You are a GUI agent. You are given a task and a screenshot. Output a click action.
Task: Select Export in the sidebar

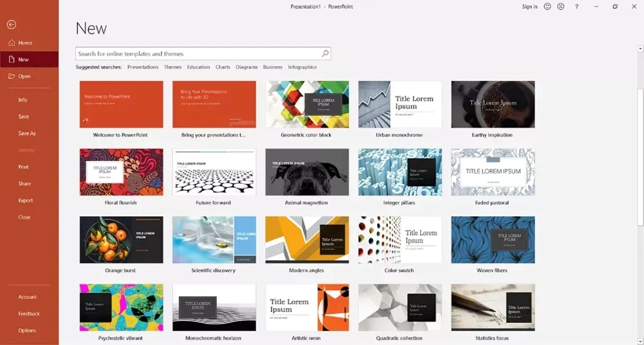tap(26, 200)
